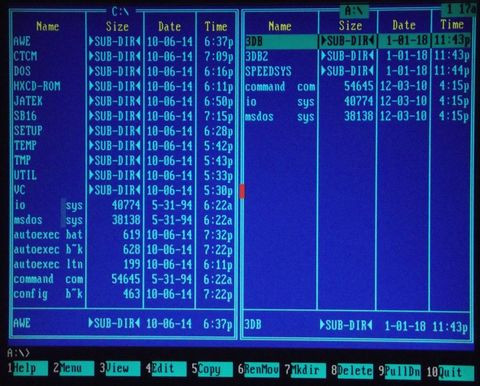480x386 pixels.
Task: Click SUB-DIR marker of the VC row
Action: 115,190
